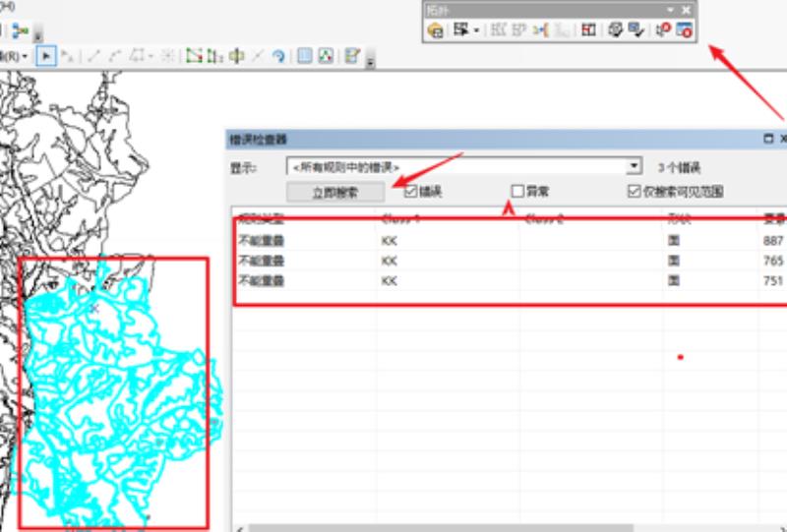Close the topology floating toolbar
The width and height of the screenshot is (787, 532).
(686, 10)
